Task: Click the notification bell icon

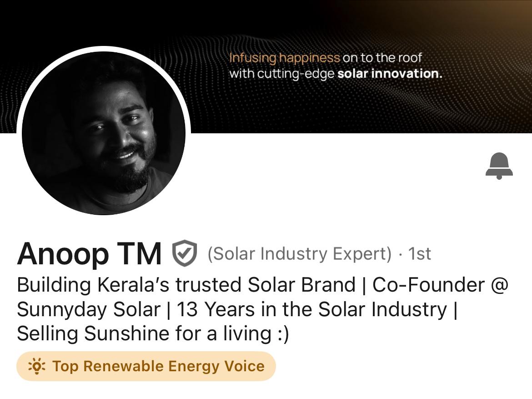Action: 499,166
